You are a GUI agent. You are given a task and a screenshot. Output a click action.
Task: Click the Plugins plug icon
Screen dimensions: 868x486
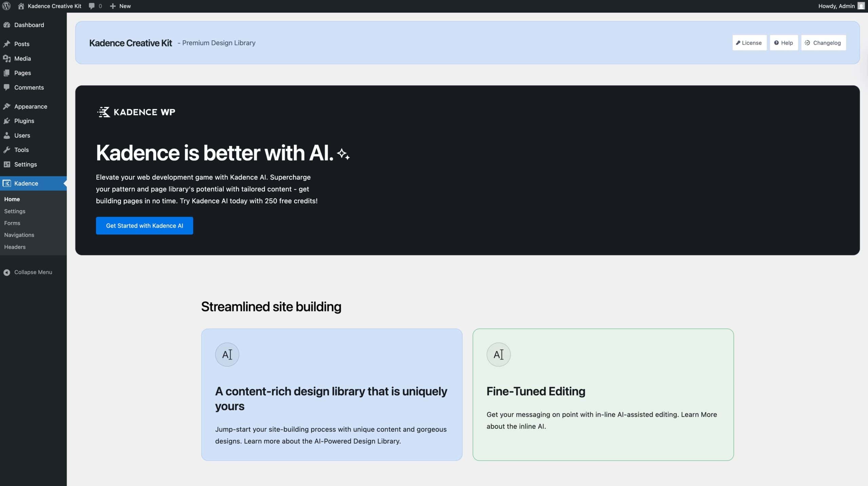click(x=7, y=121)
